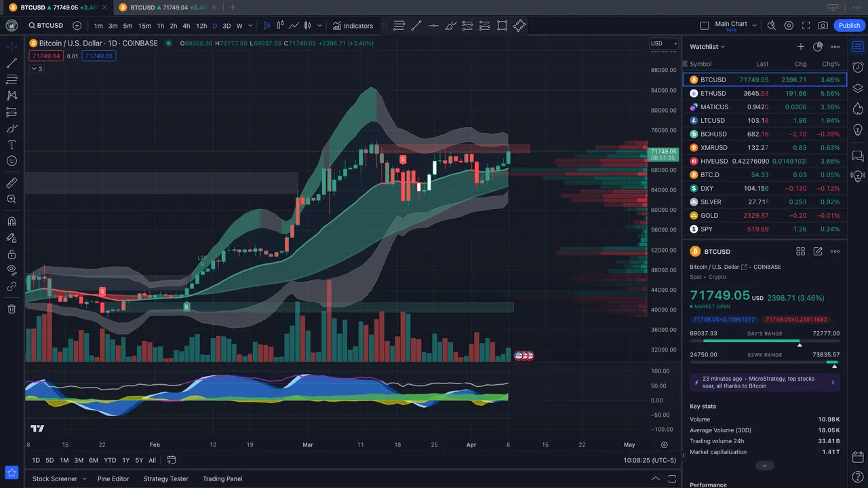The image size is (868, 488).
Task: Toggle favorites star at bottom-left
Action: point(12,472)
